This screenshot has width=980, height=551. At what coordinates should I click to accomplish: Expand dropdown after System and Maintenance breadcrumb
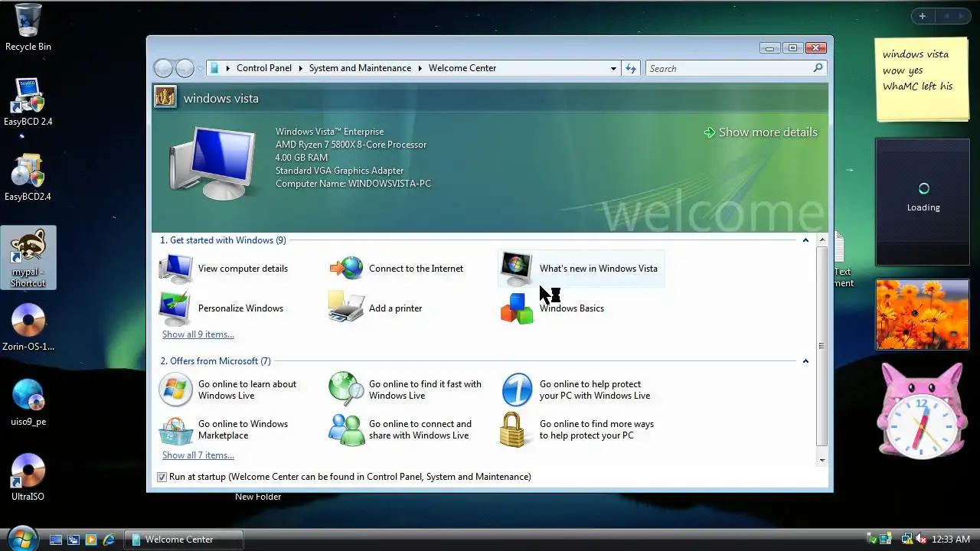coord(420,68)
